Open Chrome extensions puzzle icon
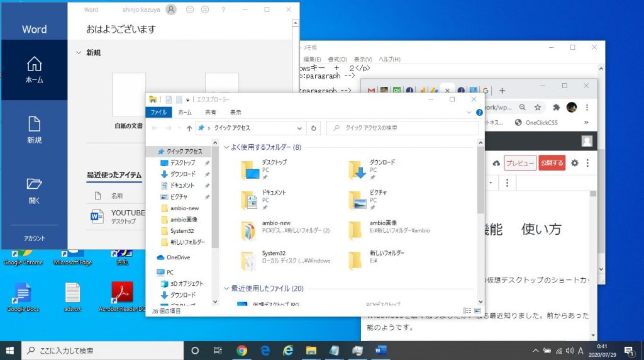This screenshot has height=360, width=644. click(x=556, y=107)
